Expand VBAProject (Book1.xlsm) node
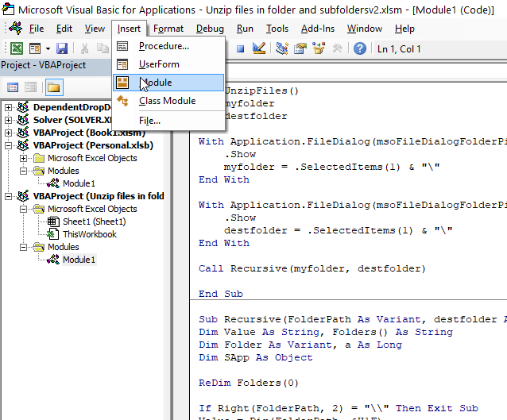Viewport: 507px width, 420px height. point(9,133)
